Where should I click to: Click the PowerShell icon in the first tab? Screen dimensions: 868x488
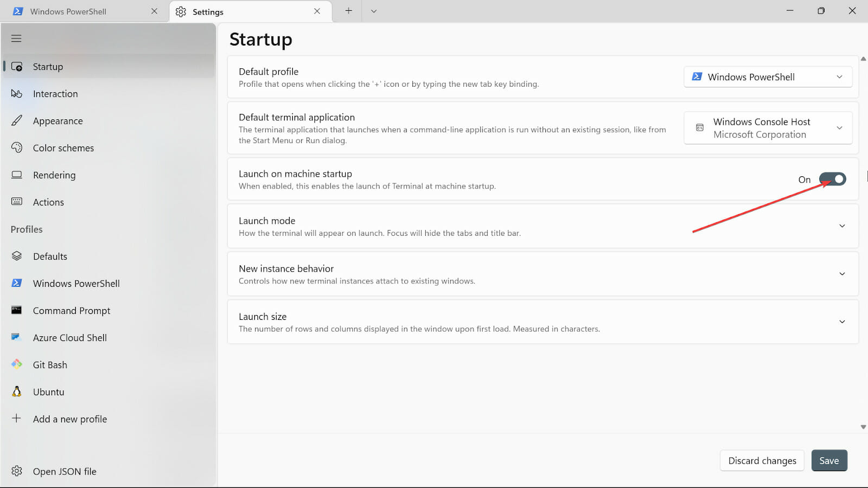coord(18,11)
